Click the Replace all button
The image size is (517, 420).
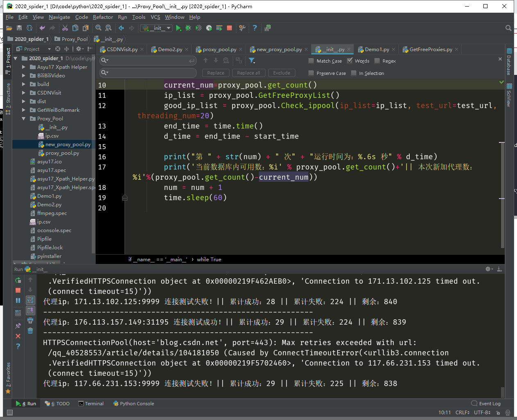249,73
